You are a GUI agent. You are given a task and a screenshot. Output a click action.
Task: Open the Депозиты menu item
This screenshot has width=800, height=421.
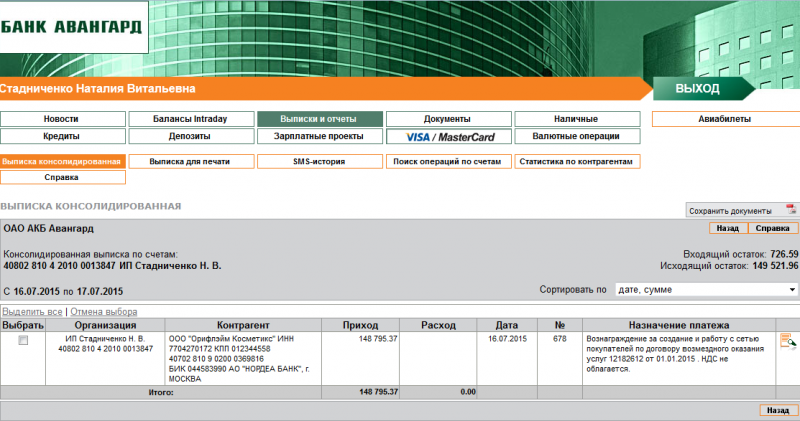tap(191, 136)
